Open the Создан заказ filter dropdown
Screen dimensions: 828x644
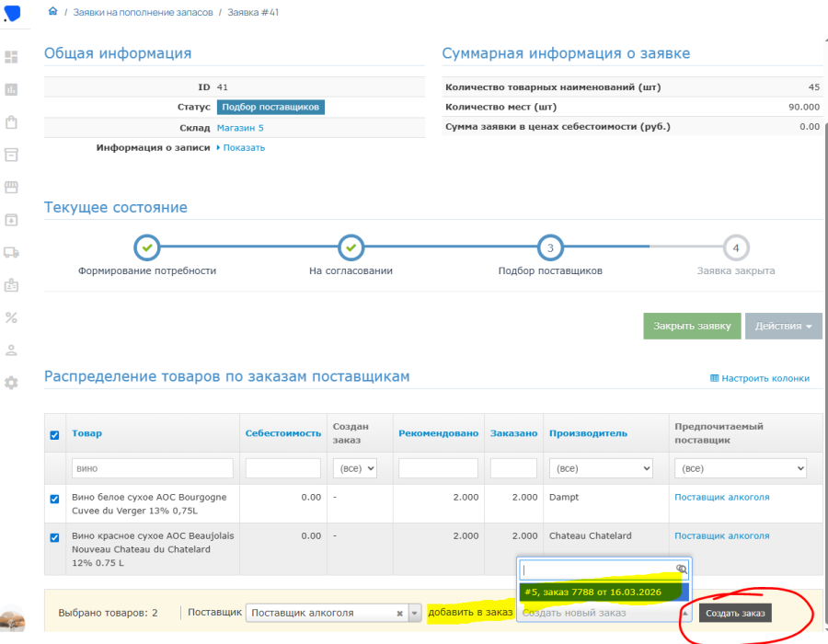point(355,468)
